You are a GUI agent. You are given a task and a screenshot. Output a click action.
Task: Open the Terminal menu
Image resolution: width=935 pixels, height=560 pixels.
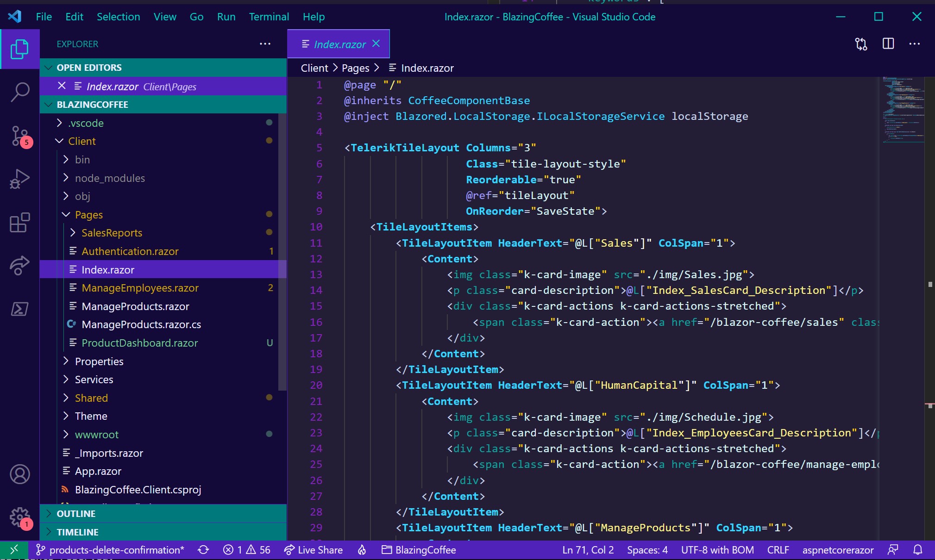click(269, 17)
